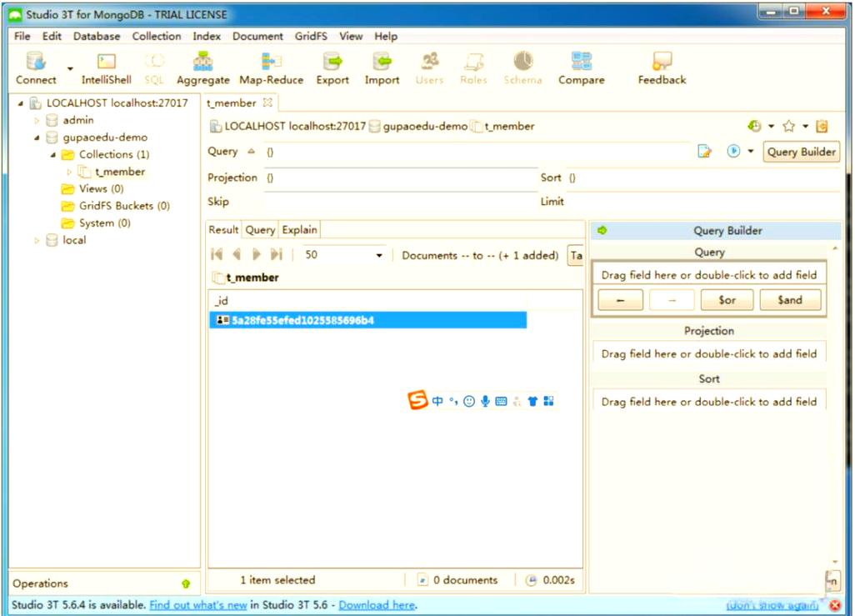The image size is (855, 616).
Task: Open the File menu
Action: 22,36
